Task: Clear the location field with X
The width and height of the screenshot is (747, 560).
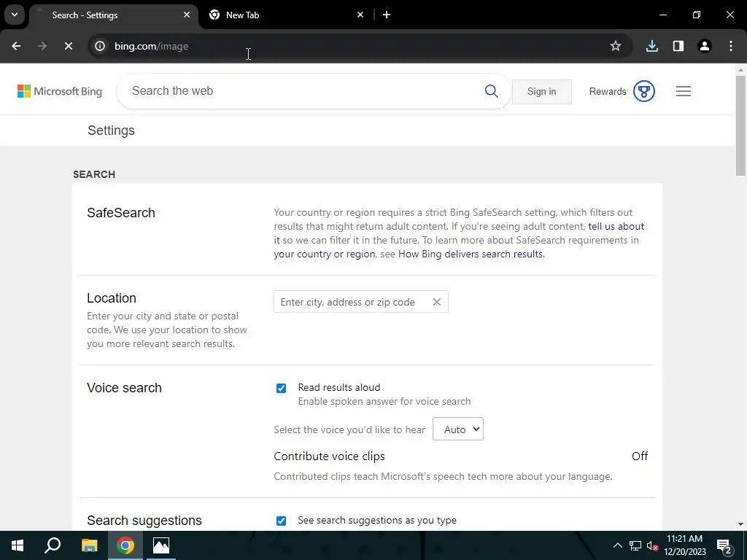Action: 436,302
